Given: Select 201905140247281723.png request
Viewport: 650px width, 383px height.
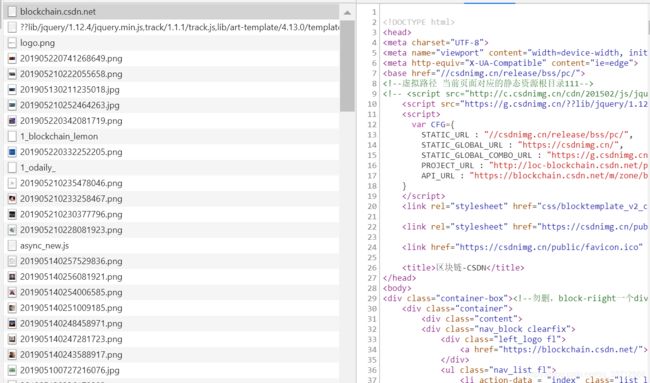Looking at the screenshot, I should pyautogui.click(x=171, y=339).
